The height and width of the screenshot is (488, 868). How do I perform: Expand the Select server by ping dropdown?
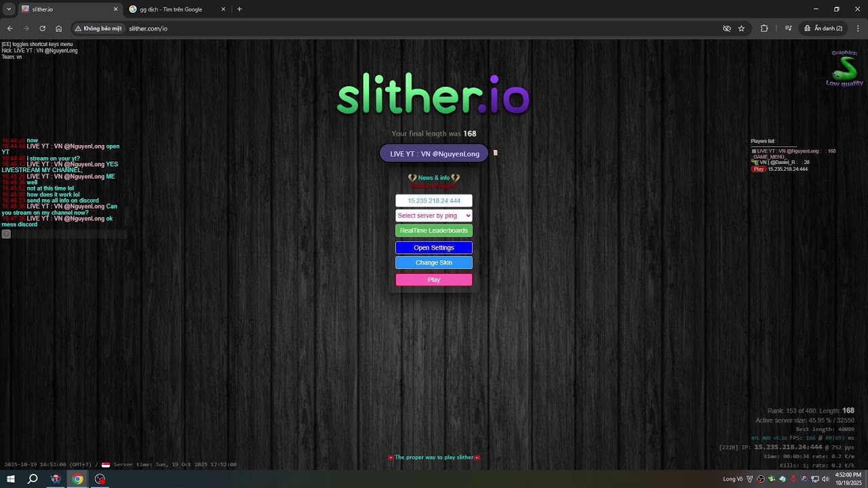(434, 216)
